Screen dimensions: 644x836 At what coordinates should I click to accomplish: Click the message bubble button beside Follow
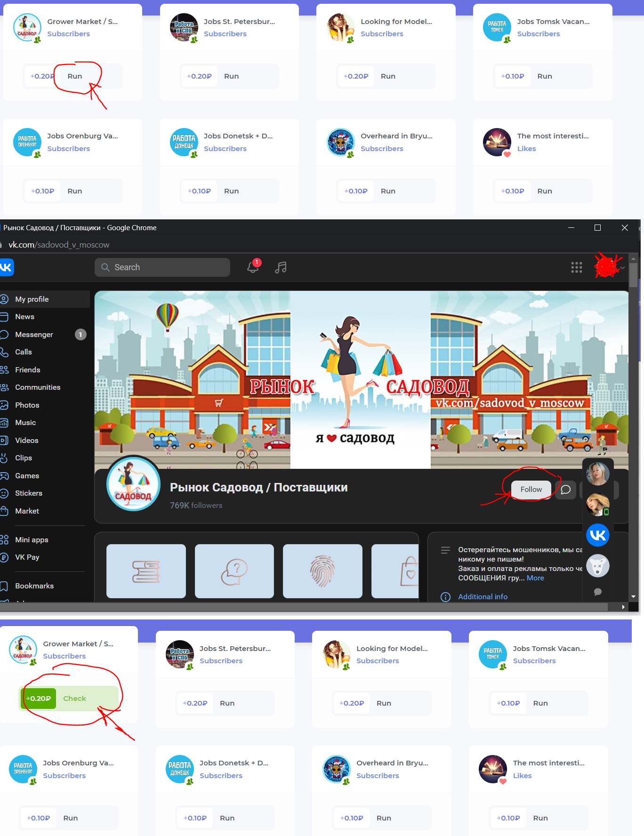(x=565, y=490)
